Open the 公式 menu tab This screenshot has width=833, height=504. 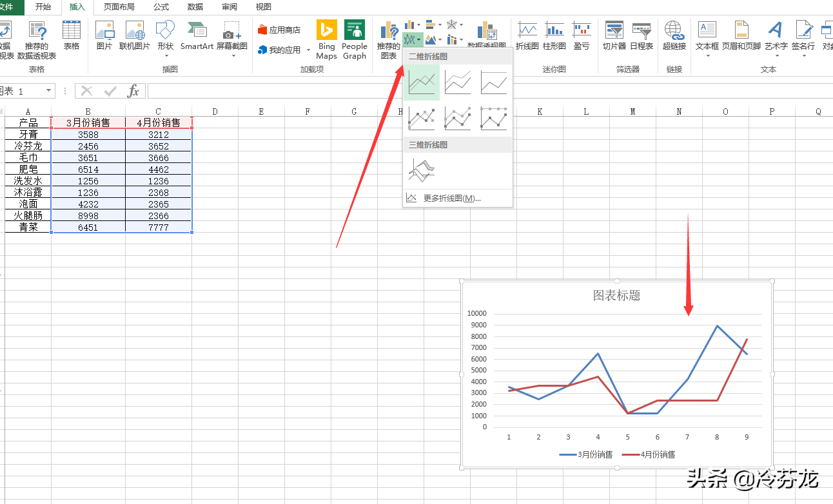tap(160, 8)
